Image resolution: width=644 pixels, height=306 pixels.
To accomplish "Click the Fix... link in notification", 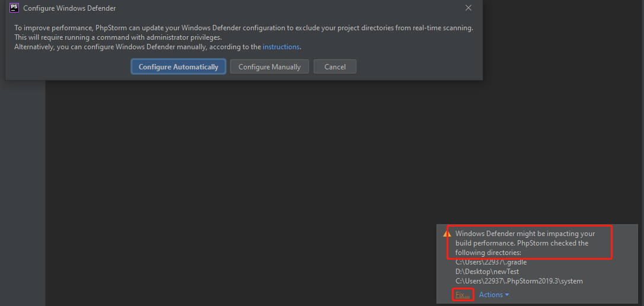I will pyautogui.click(x=463, y=295).
